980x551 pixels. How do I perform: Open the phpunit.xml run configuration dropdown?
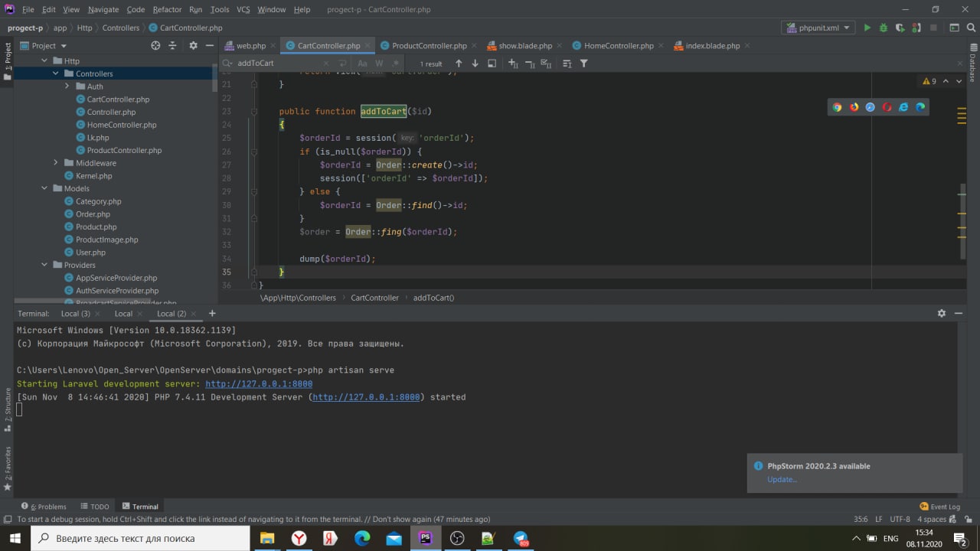point(816,28)
